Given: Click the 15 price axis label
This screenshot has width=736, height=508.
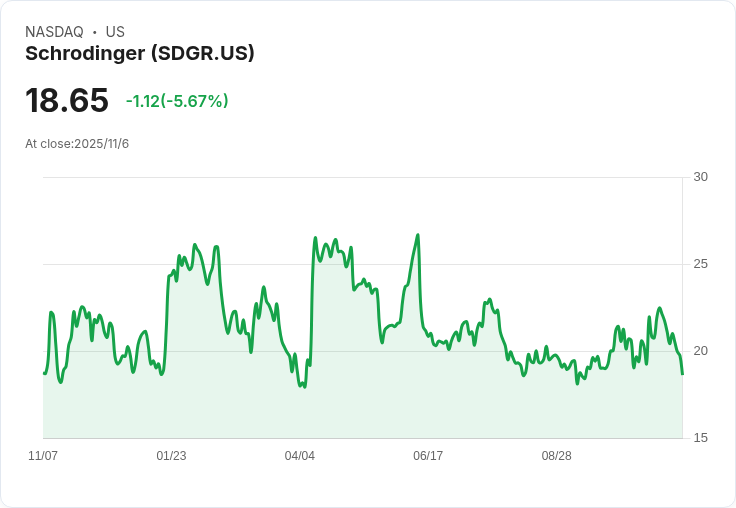Looking at the screenshot, I should pyautogui.click(x=700, y=438).
